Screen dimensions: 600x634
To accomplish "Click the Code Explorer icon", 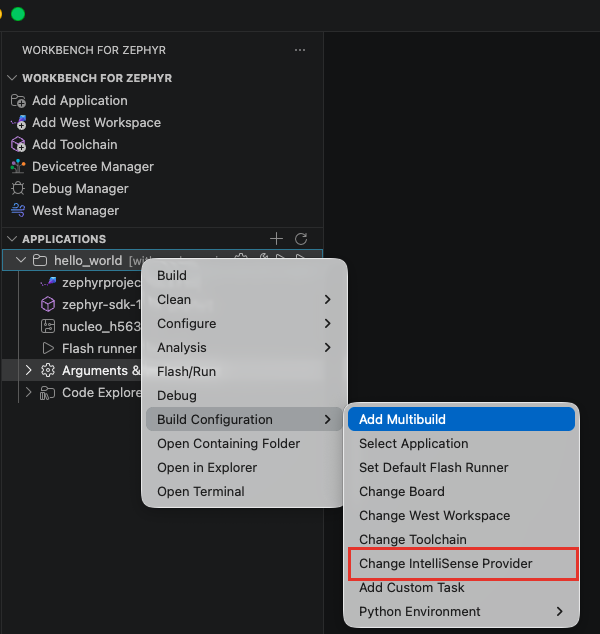I will tap(47, 393).
